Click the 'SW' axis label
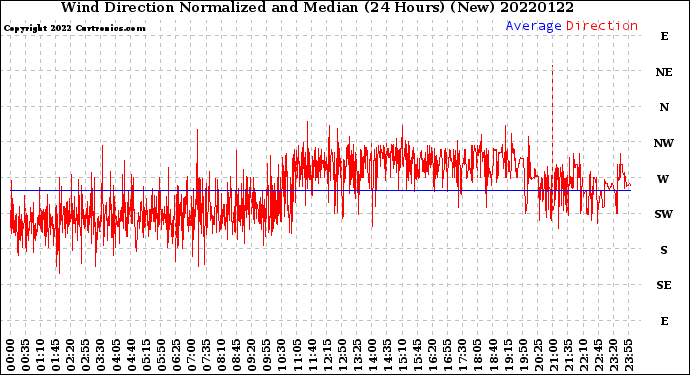This screenshot has height=375, width=690. 664,214
